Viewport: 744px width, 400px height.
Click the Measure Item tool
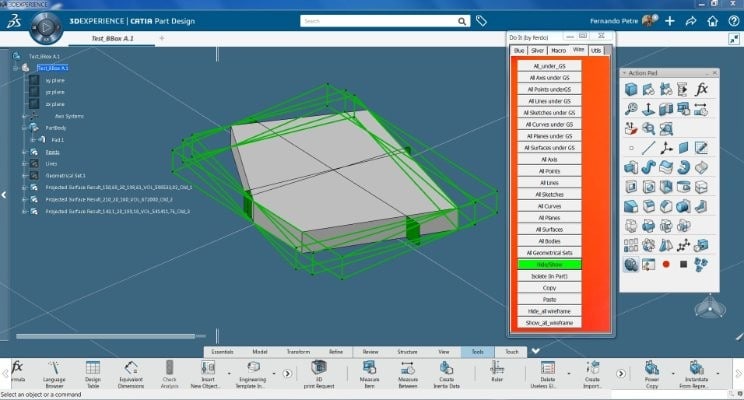[369, 373]
